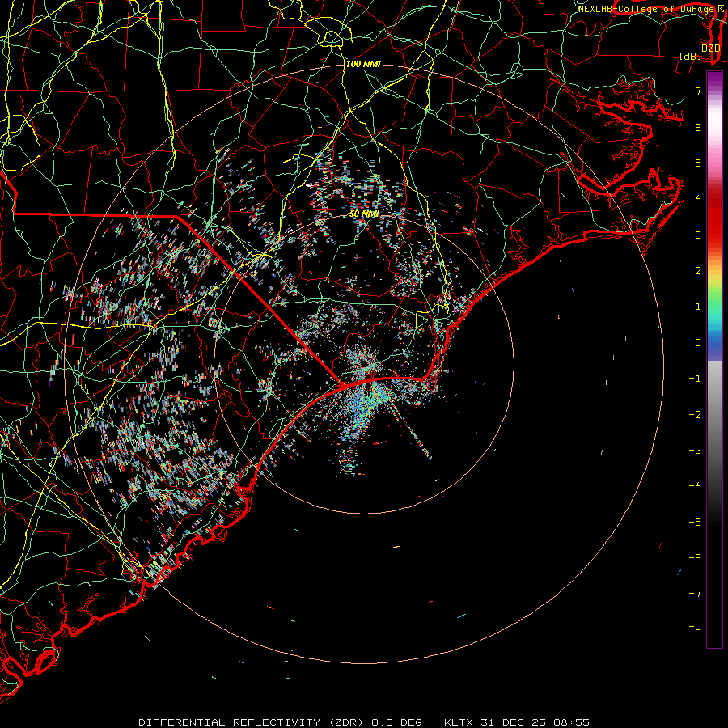Screen dimensions: 728x728
Task: Click the -3 value on the dB scale
Action: click(695, 451)
